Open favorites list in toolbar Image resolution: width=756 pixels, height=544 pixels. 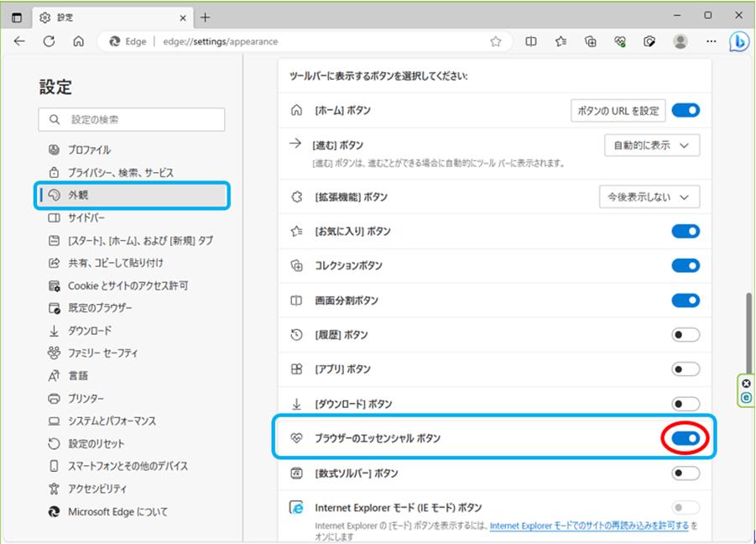click(560, 41)
